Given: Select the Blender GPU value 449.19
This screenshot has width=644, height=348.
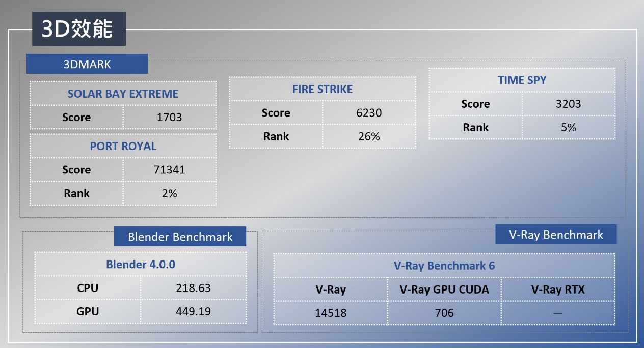Looking at the screenshot, I should [193, 311].
